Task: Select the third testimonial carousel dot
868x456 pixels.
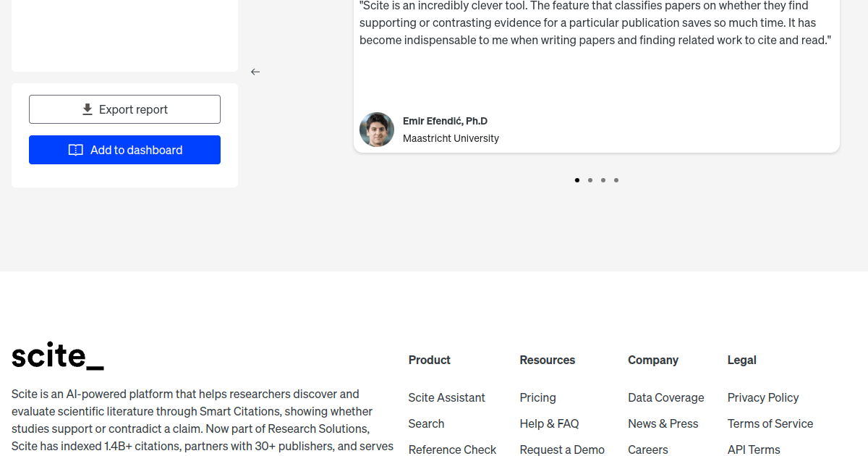Action: tap(603, 180)
